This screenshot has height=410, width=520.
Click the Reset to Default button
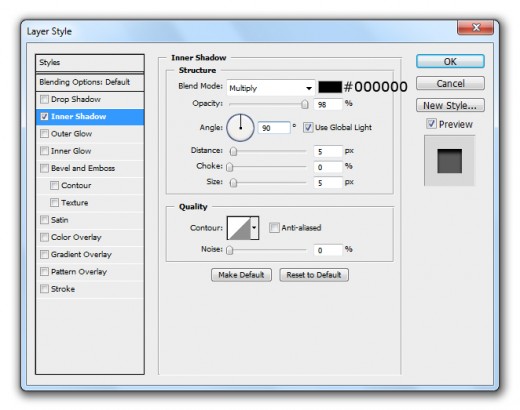tap(314, 275)
